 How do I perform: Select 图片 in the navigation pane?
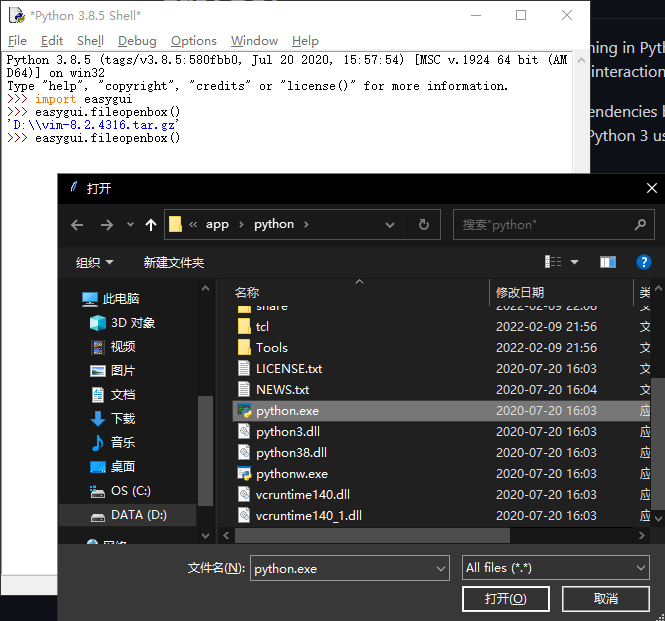pyautogui.click(x=112, y=371)
